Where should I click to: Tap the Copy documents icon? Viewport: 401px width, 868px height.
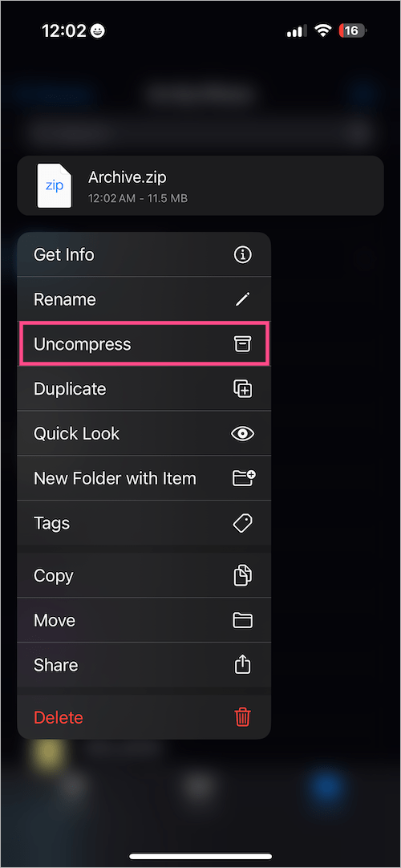(242, 576)
